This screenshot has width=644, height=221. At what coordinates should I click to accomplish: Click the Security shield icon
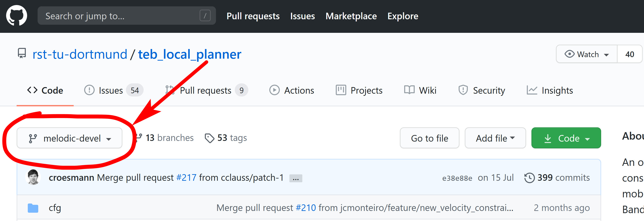pos(463,90)
